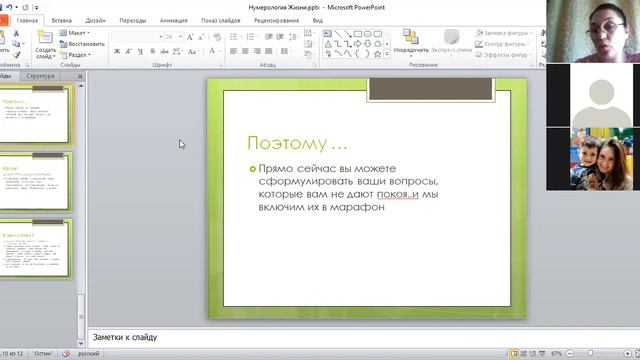Select the text box shape
640x360 pixels.
pyautogui.click(x=327, y=34)
